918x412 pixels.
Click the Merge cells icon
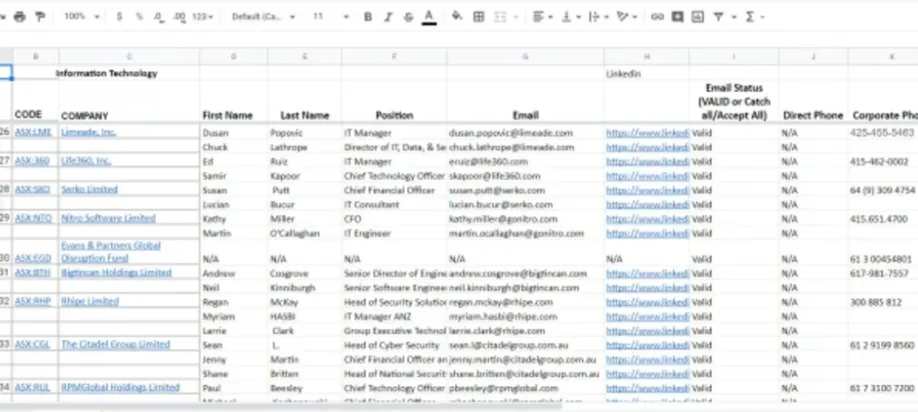pyautogui.click(x=499, y=17)
